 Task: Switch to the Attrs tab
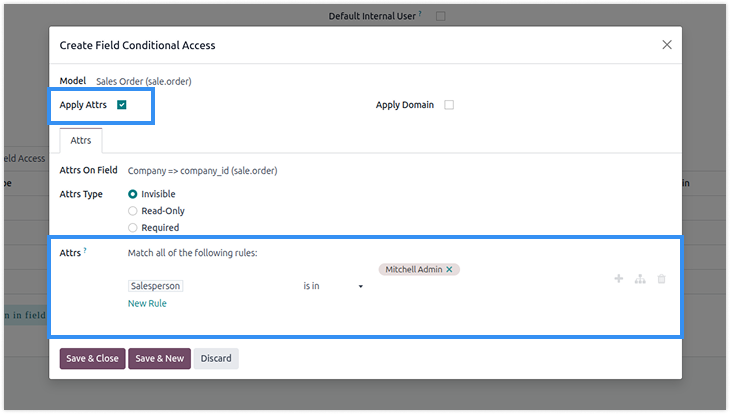81,140
